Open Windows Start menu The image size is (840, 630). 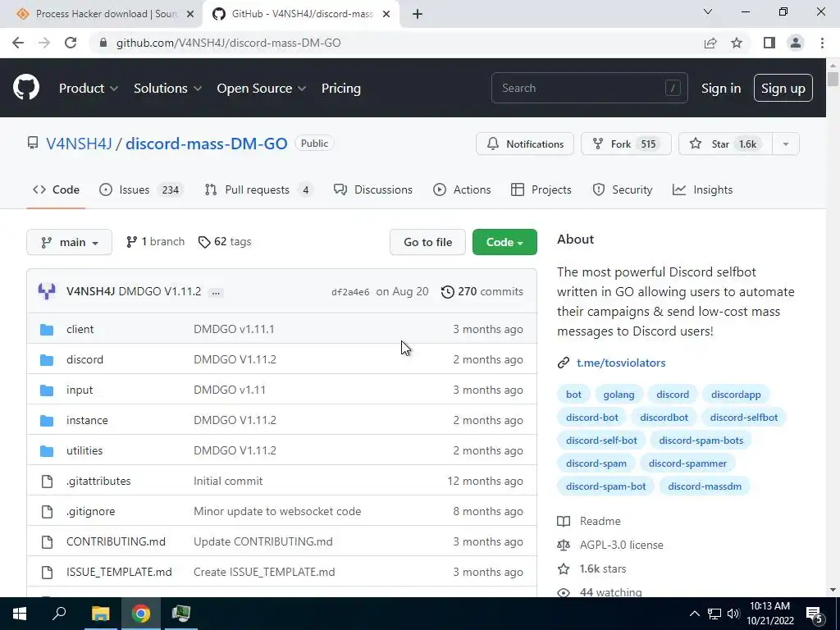pos(20,614)
